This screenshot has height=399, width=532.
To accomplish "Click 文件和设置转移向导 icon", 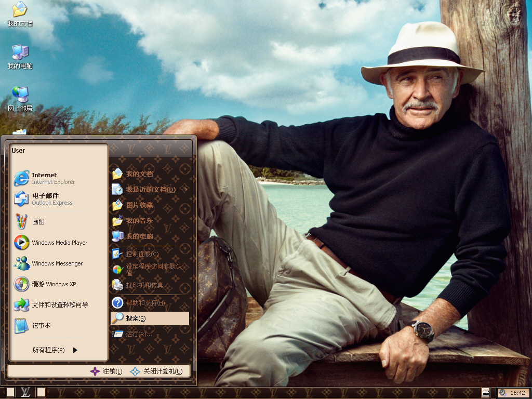I will click(21, 304).
